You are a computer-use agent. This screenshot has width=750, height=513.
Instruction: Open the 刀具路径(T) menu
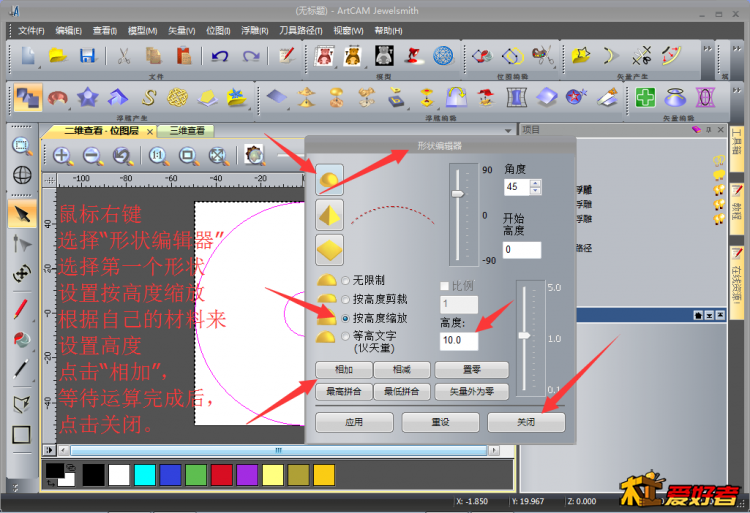[x=300, y=31]
